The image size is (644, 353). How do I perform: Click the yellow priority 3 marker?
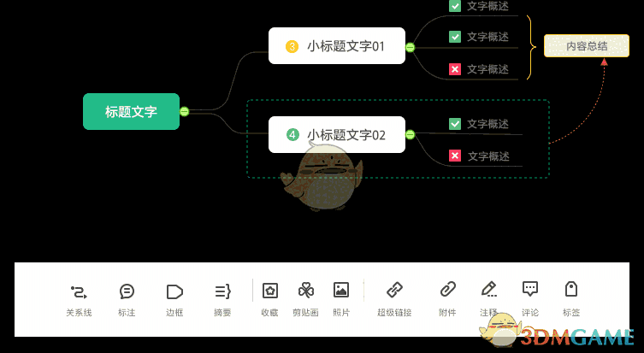tap(292, 46)
